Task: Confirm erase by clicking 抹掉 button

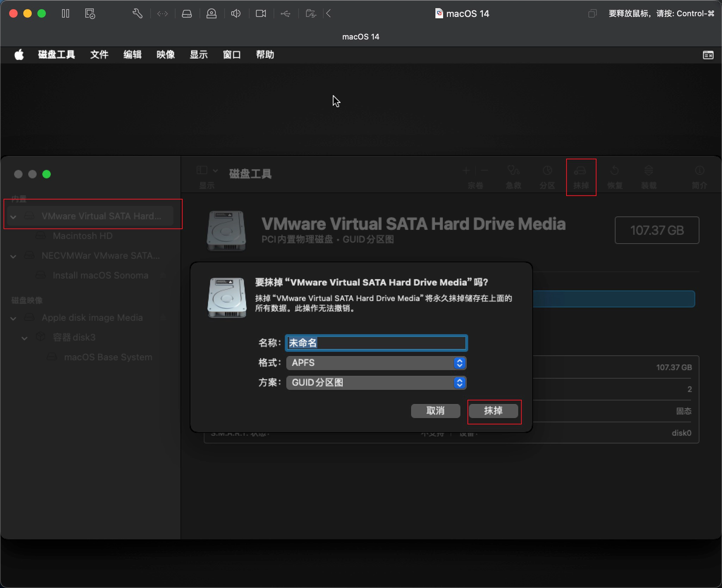Action: click(x=494, y=411)
